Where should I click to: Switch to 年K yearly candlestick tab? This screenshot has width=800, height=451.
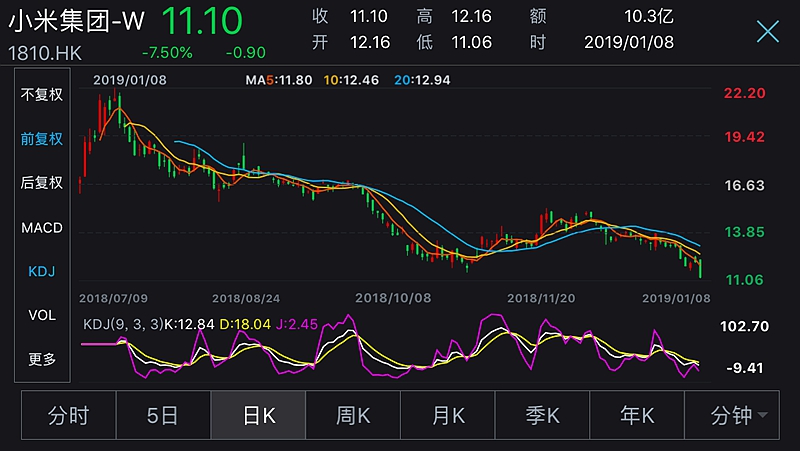pyautogui.click(x=637, y=415)
